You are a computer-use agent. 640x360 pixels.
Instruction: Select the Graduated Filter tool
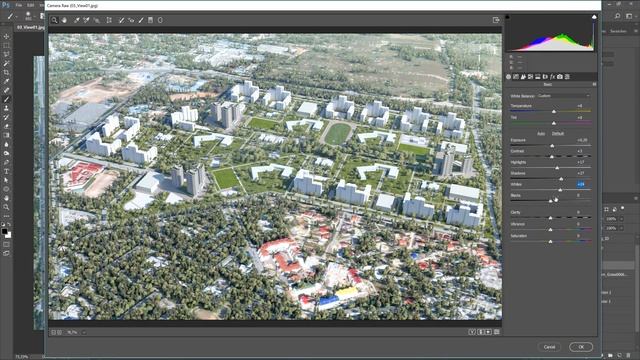[150, 20]
